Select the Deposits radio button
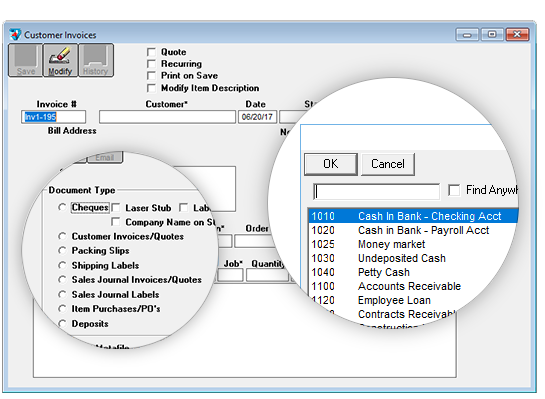 click(x=62, y=324)
